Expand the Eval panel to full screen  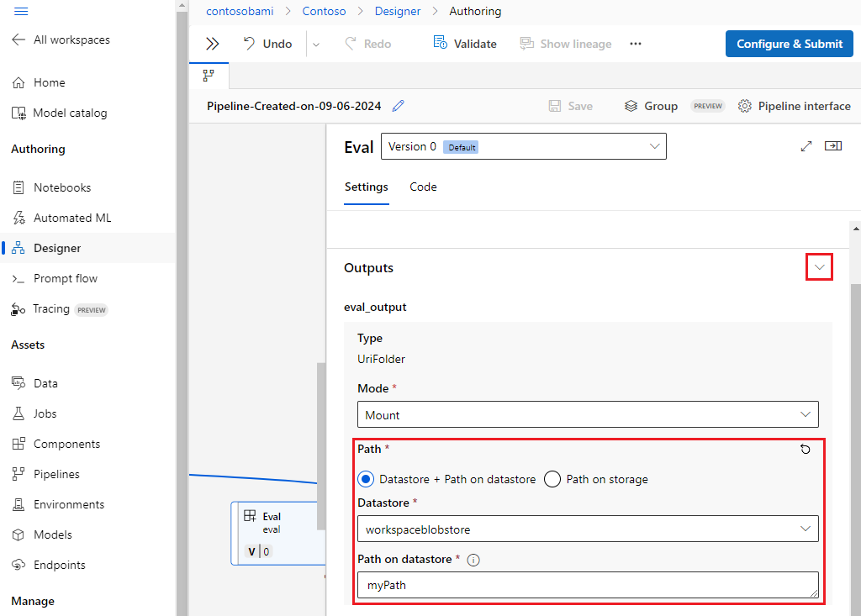click(806, 146)
